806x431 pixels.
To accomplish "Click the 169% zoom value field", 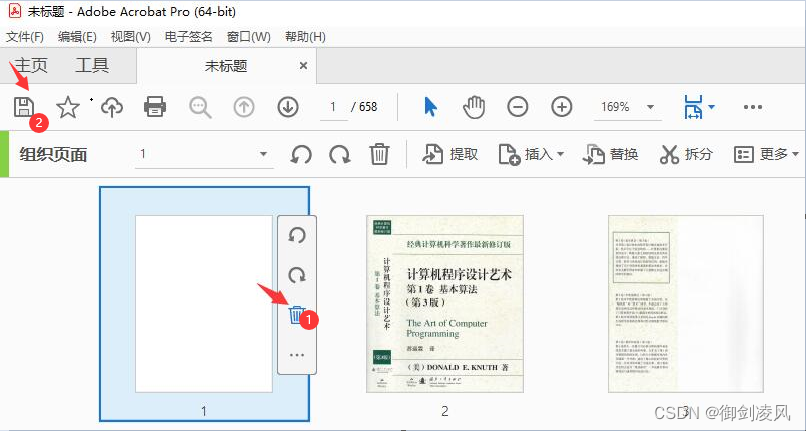I will 615,107.
